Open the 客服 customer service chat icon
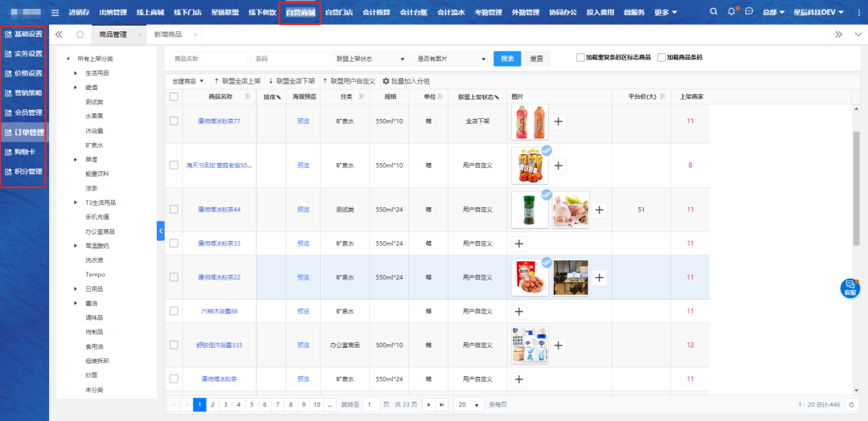 click(850, 288)
